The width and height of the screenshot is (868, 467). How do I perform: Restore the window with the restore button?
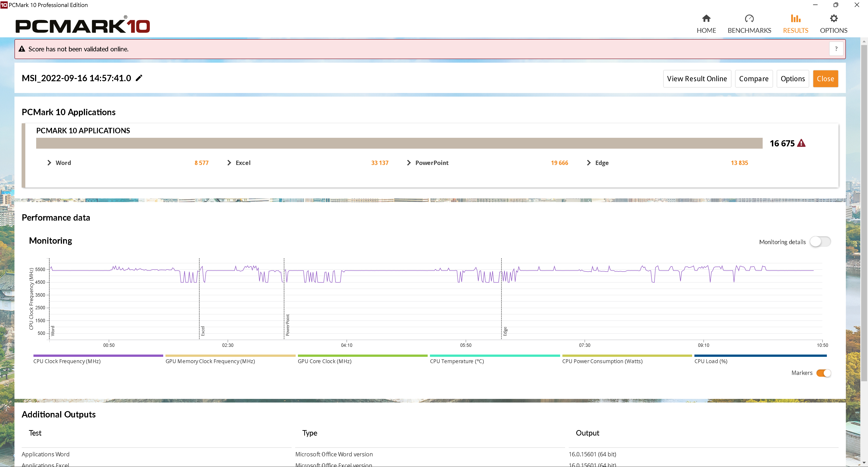pyautogui.click(x=836, y=5)
